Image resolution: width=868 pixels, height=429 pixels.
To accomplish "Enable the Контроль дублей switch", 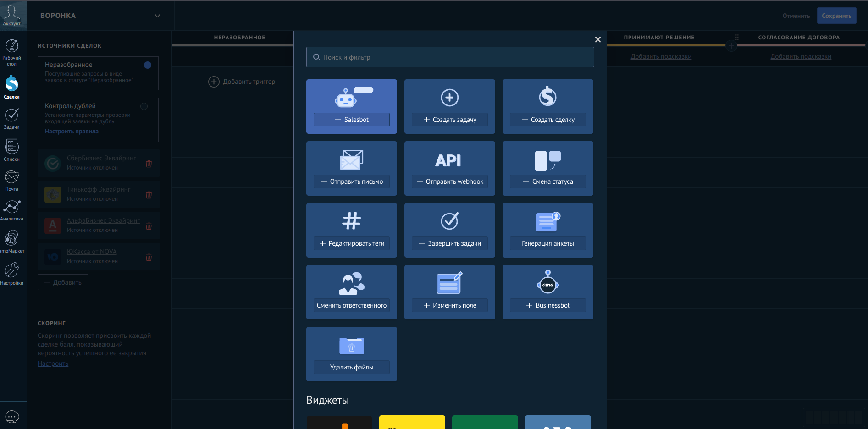I will click(x=145, y=106).
